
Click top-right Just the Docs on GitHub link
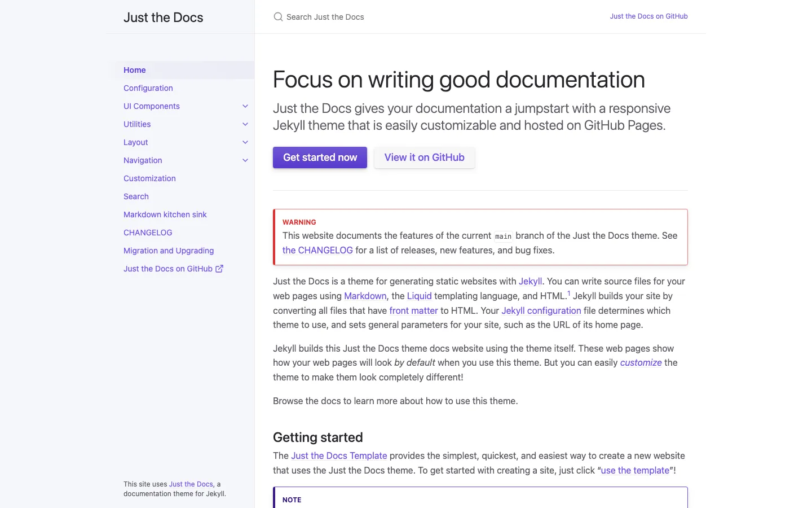click(648, 16)
